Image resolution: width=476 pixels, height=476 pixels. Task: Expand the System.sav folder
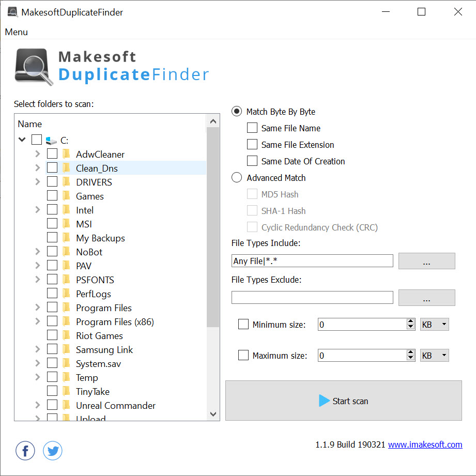(37, 363)
